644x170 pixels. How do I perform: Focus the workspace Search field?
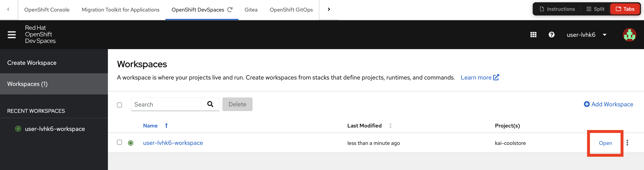166,104
